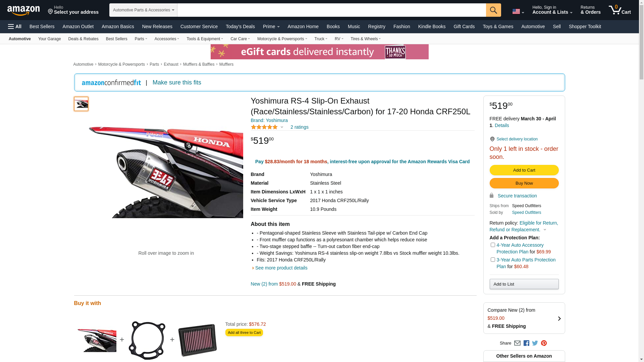
Task: Open the Tires & Wheels submenu
Action: tap(366, 39)
